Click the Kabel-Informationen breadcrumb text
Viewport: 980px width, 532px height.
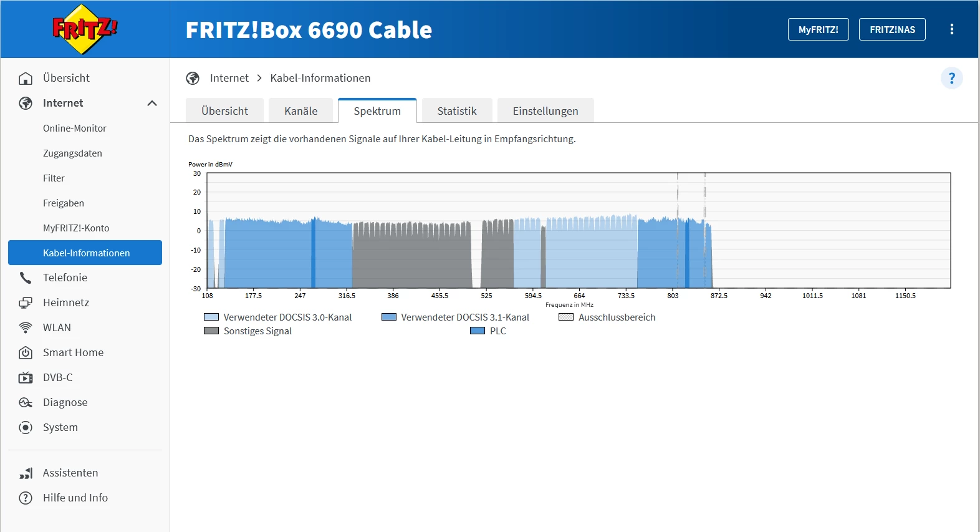tap(320, 78)
